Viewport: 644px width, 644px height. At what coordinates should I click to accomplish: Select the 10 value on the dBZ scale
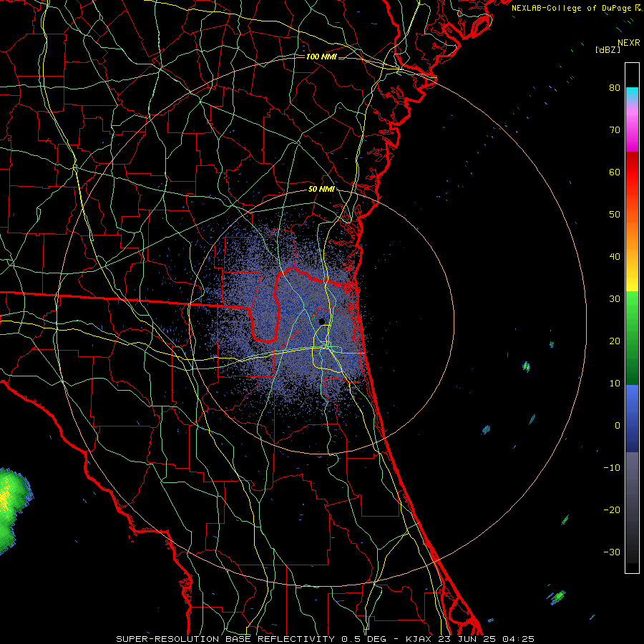(615, 384)
